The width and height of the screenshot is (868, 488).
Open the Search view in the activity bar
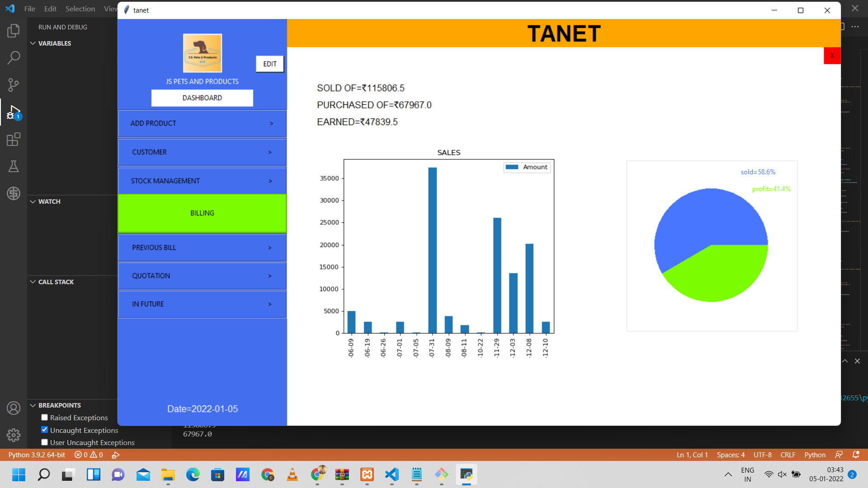click(14, 57)
